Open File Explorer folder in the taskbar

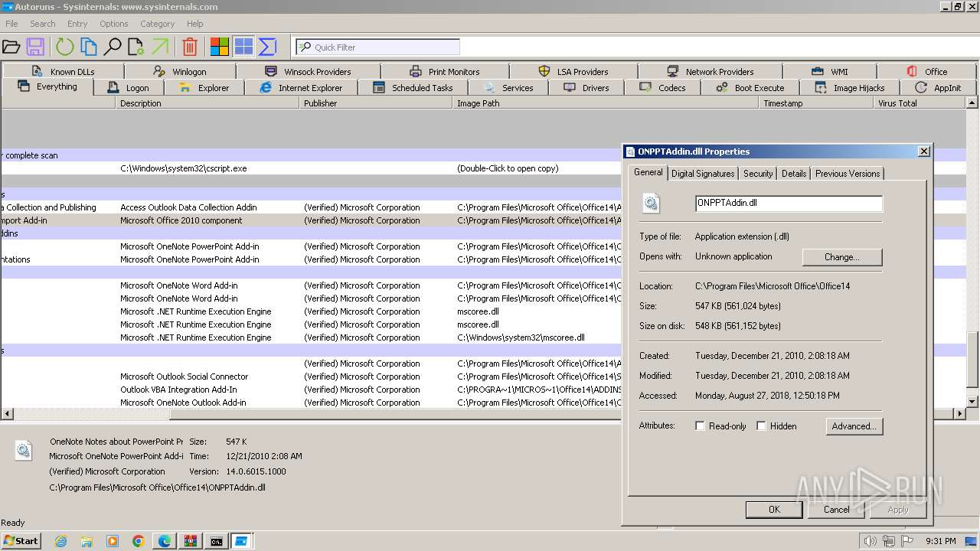(x=87, y=541)
